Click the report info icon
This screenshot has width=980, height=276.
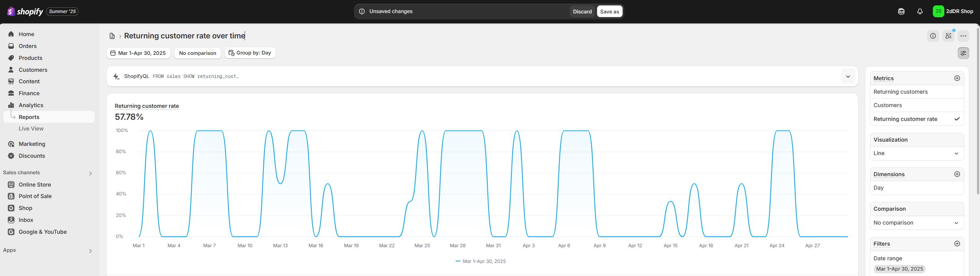[933, 36]
